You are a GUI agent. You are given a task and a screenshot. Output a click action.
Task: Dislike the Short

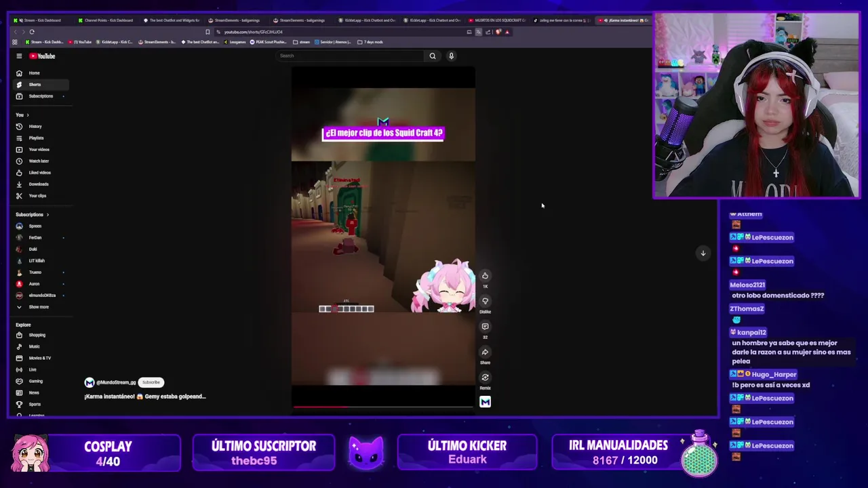point(485,301)
